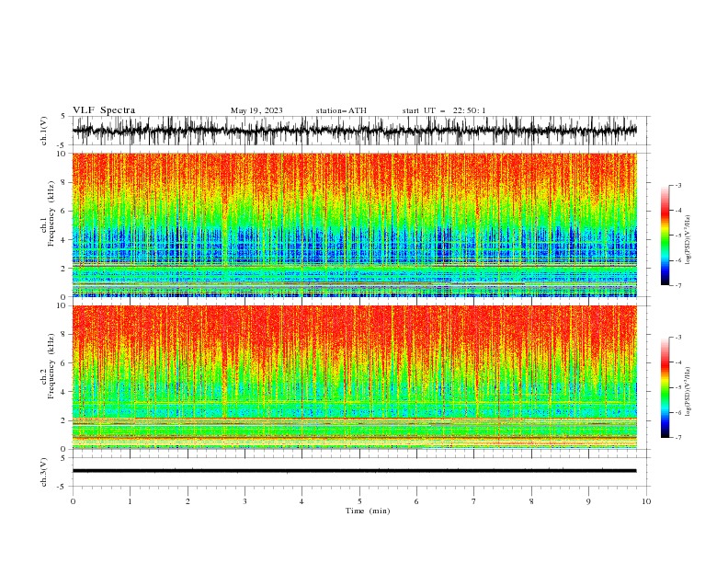728x563 pixels.
Task: Click the "Time (min)" axis title
Action: tap(368, 511)
